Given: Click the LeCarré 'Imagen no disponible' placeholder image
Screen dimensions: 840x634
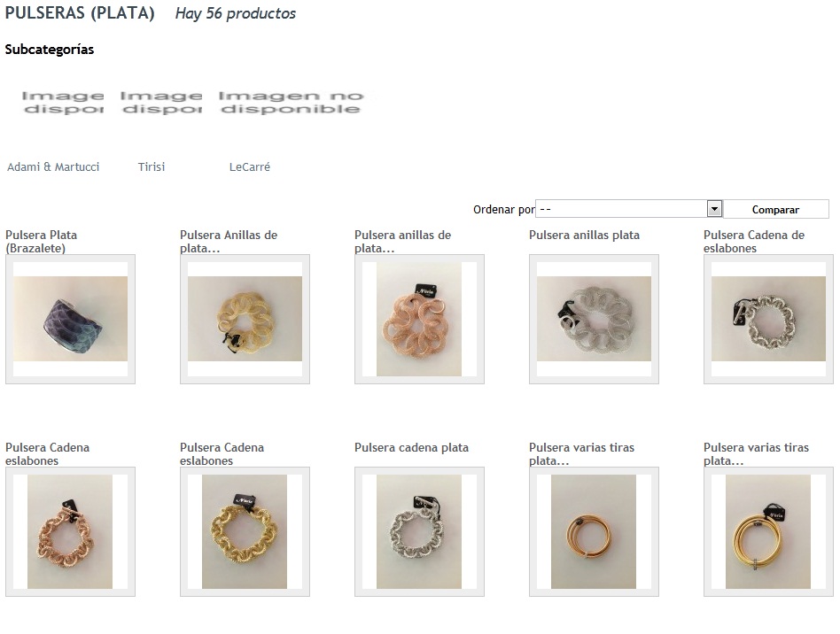Looking at the screenshot, I should (291, 103).
